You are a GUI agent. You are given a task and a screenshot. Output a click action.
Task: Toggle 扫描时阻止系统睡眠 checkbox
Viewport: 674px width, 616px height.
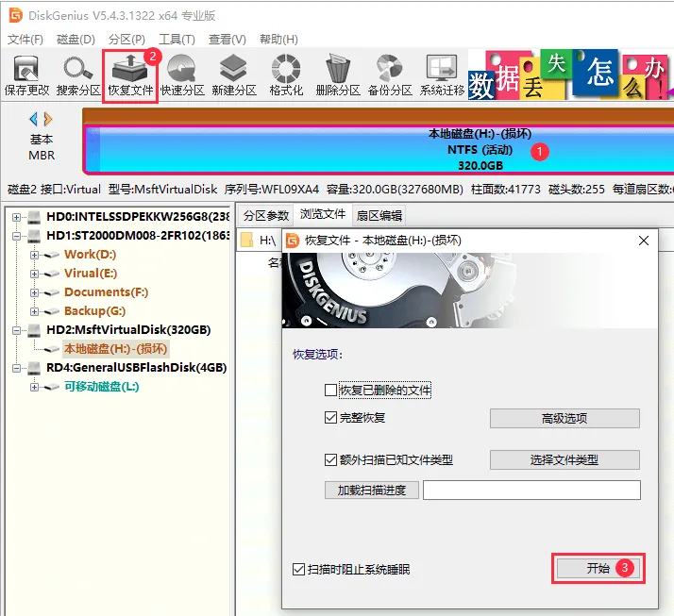(298, 570)
